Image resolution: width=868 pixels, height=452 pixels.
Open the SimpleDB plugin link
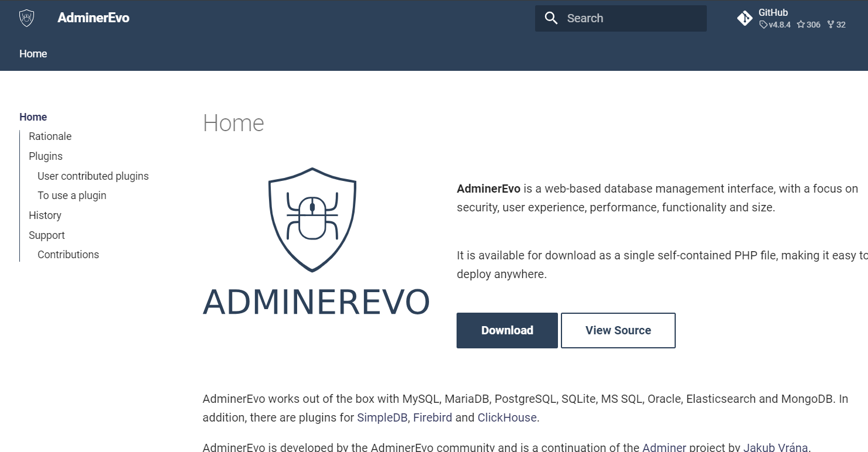383,417
